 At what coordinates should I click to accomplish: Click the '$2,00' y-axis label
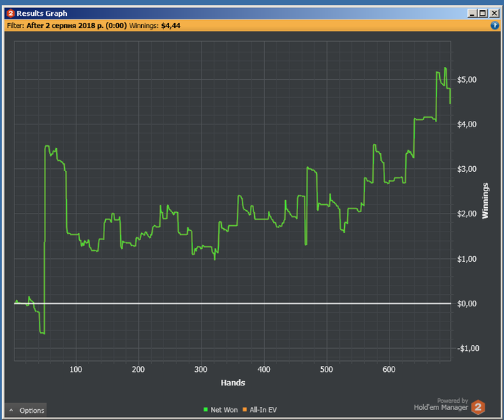point(467,214)
